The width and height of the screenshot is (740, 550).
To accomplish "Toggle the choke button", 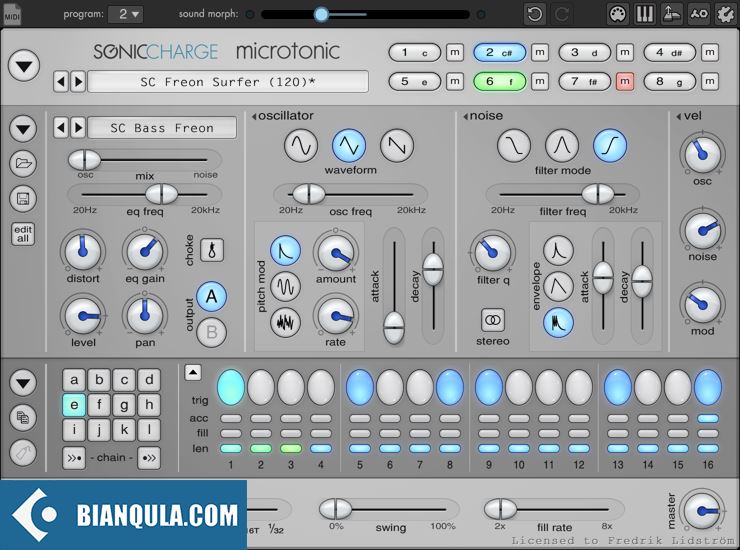I will pyautogui.click(x=212, y=250).
